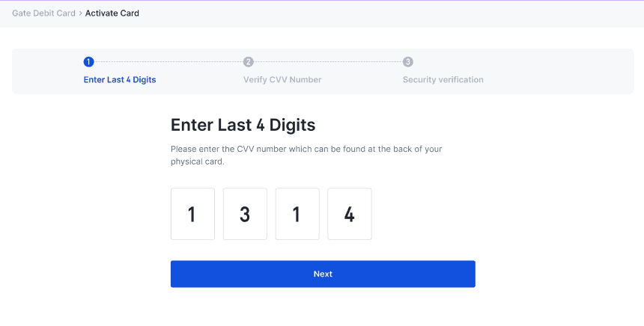Click the step 1 circle indicator
Image resolution: width=644 pixels, height=326 pixels.
point(88,62)
